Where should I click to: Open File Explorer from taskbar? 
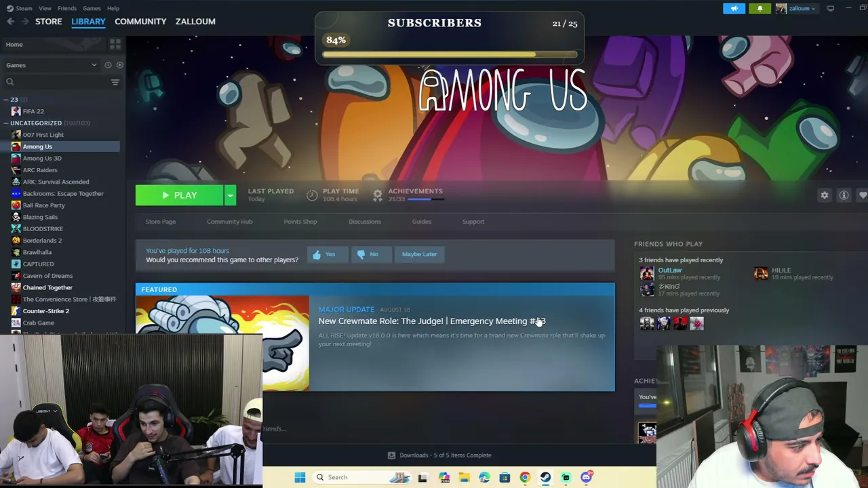point(464,477)
